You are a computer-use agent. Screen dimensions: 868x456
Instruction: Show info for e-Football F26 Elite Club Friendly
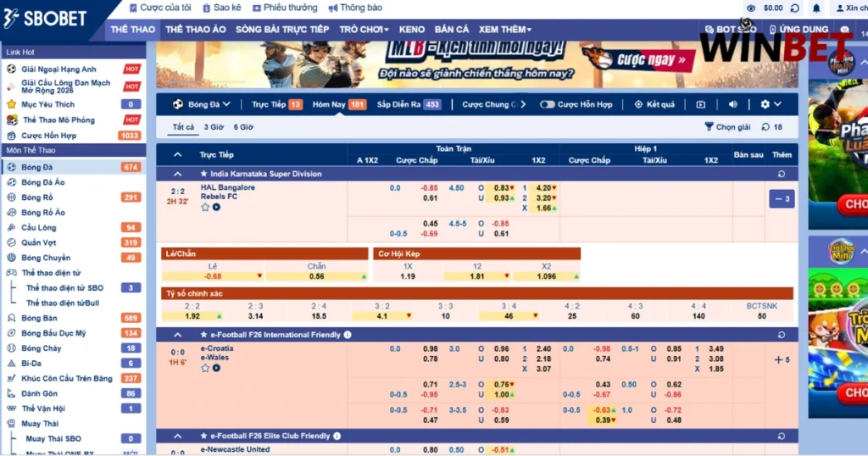point(337,436)
